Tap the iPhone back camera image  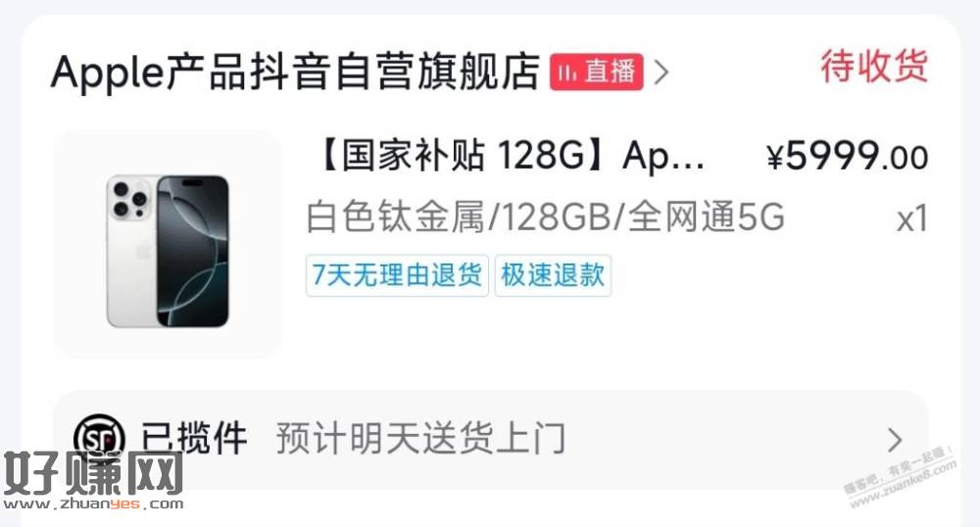(x=130, y=200)
